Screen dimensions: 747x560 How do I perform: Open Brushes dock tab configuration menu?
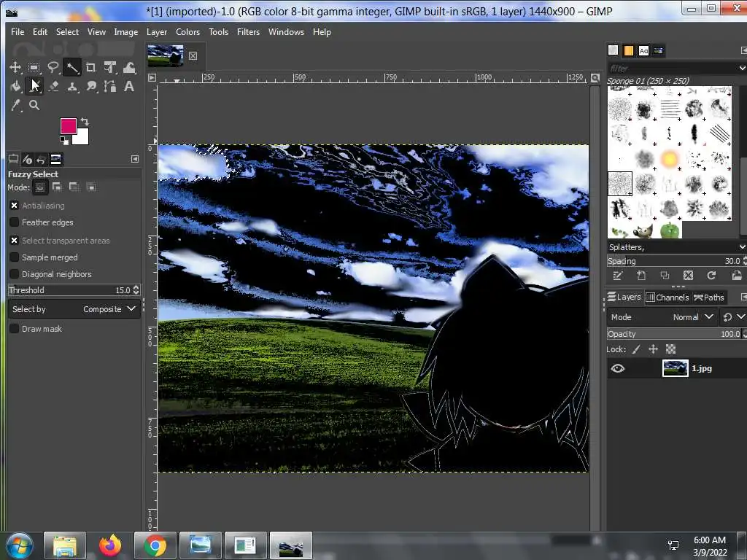(743, 50)
